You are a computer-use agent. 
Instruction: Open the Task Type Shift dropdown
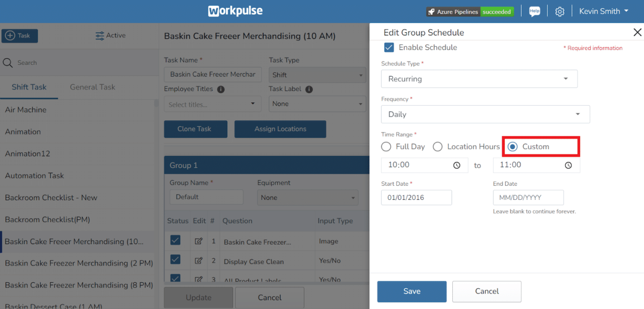click(x=317, y=75)
